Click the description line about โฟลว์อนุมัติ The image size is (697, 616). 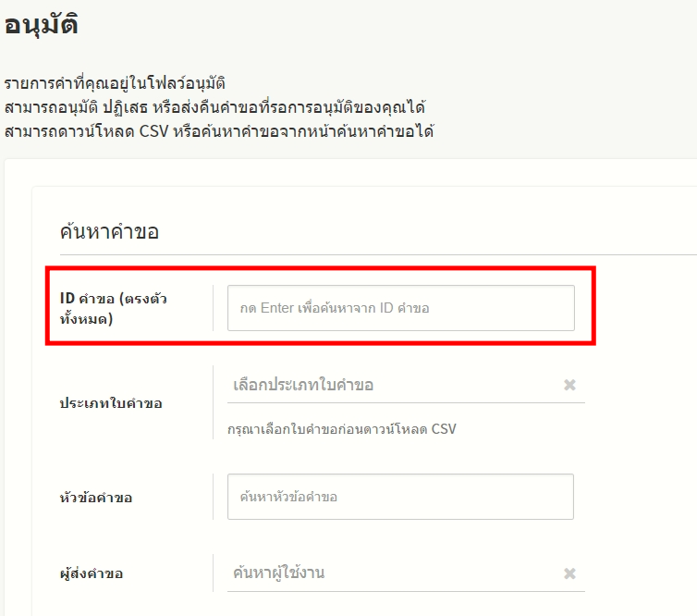coord(116,84)
